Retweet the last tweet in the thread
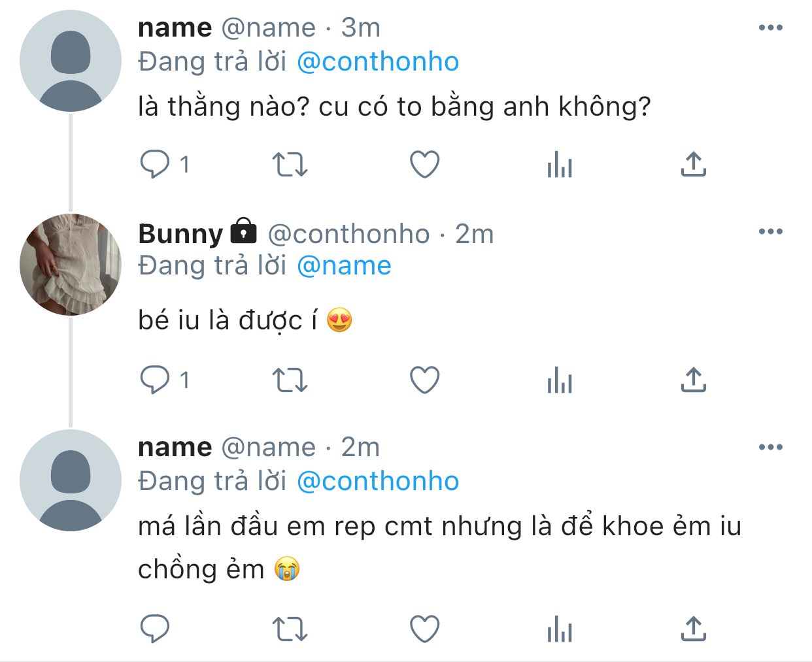 tap(289, 629)
